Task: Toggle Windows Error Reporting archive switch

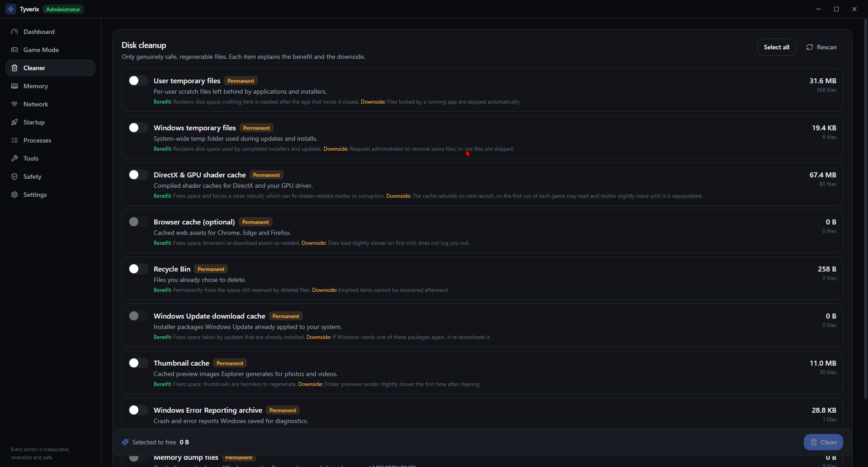Action: coord(138,410)
